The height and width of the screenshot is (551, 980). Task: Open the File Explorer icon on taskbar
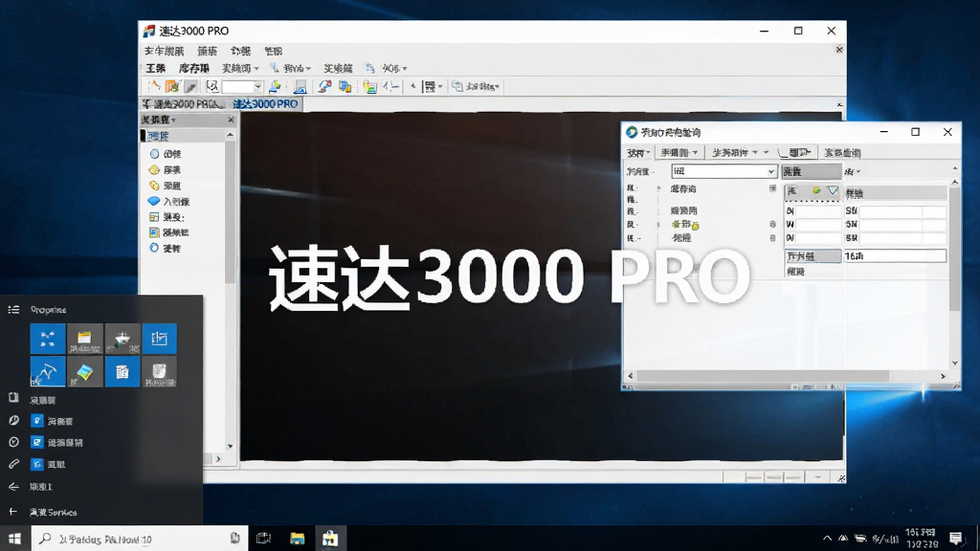297,539
